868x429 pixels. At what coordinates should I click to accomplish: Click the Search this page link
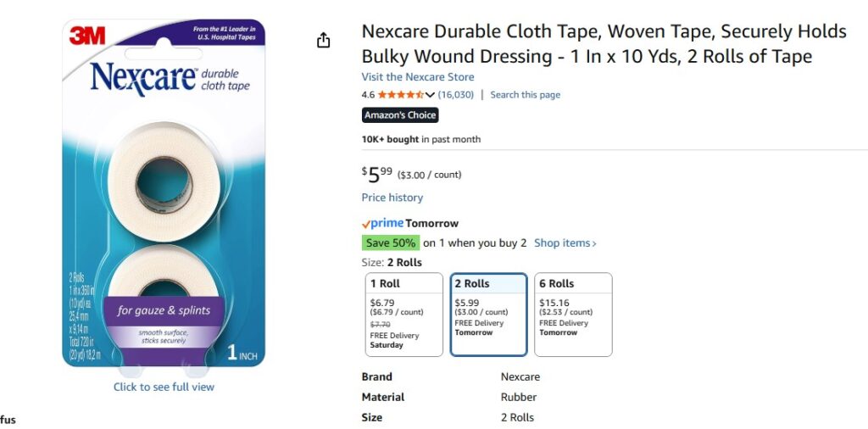pyautogui.click(x=525, y=95)
